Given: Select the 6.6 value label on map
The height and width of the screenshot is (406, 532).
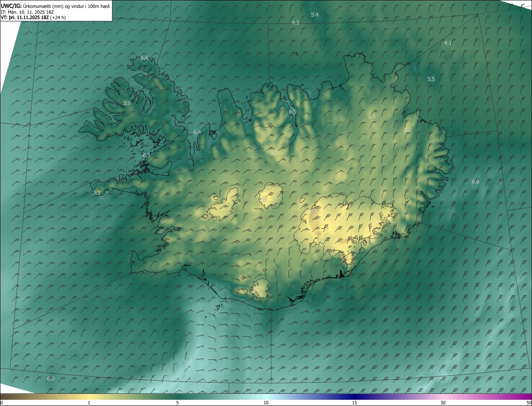Looking at the screenshot, I should click(475, 182).
